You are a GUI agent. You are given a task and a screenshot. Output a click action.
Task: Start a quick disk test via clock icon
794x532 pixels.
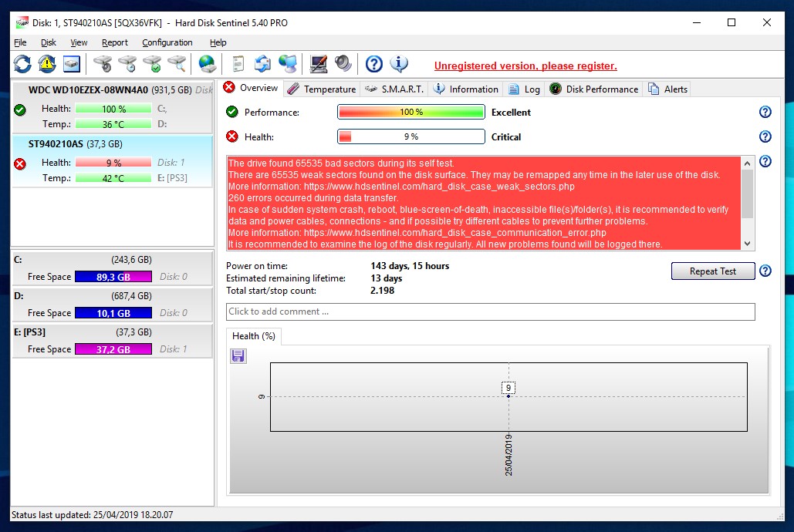tap(126, 64)
